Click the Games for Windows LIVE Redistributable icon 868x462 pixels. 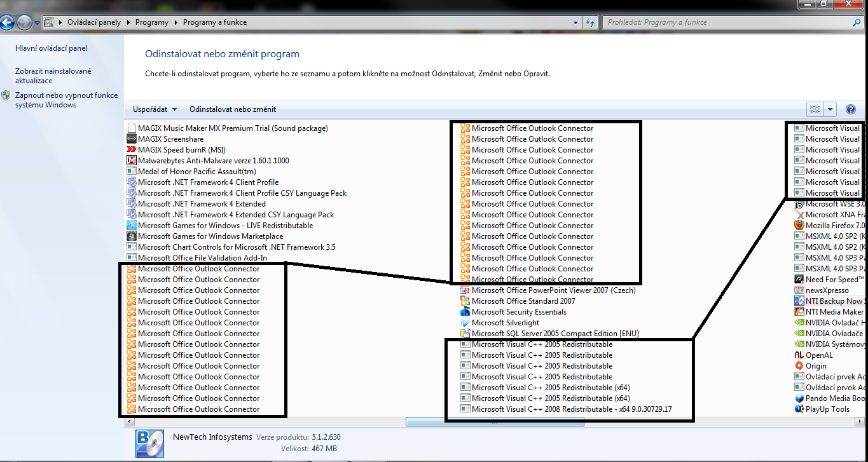point(132,226)
